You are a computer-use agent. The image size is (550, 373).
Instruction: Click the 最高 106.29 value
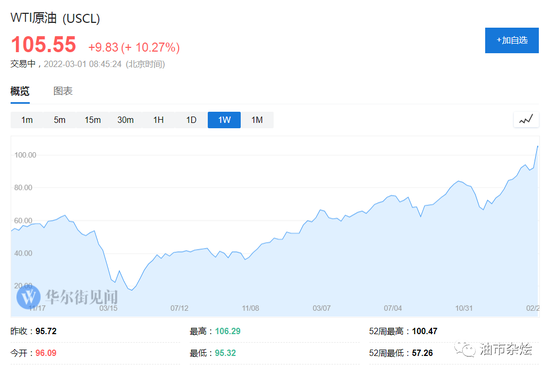click(228, 331)
